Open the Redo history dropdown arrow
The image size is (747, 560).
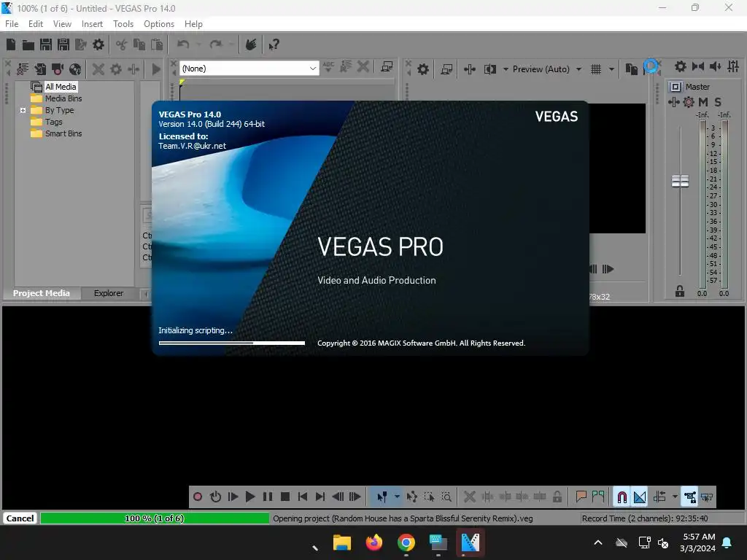pyautogui.click(x=231, y=44)
